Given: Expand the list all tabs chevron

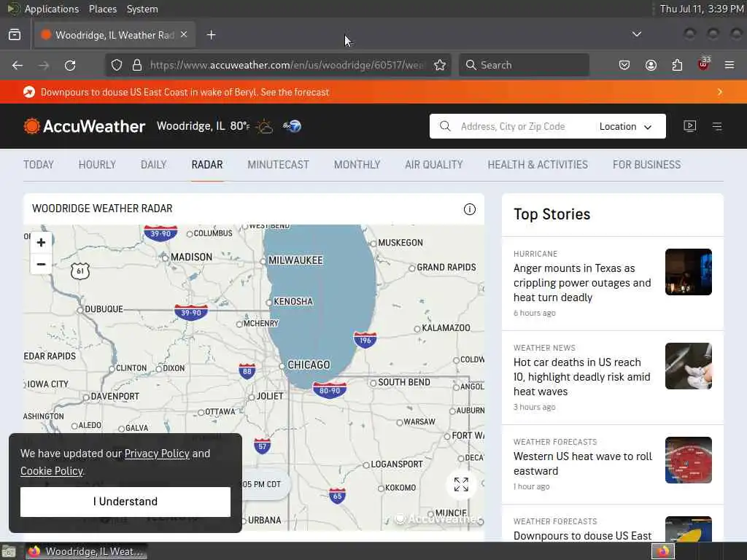Looking at the screenshot, I should click(636, 34).
